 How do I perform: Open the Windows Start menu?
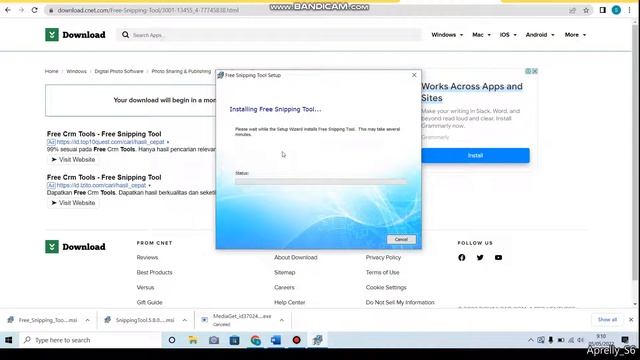click(9, 340)
